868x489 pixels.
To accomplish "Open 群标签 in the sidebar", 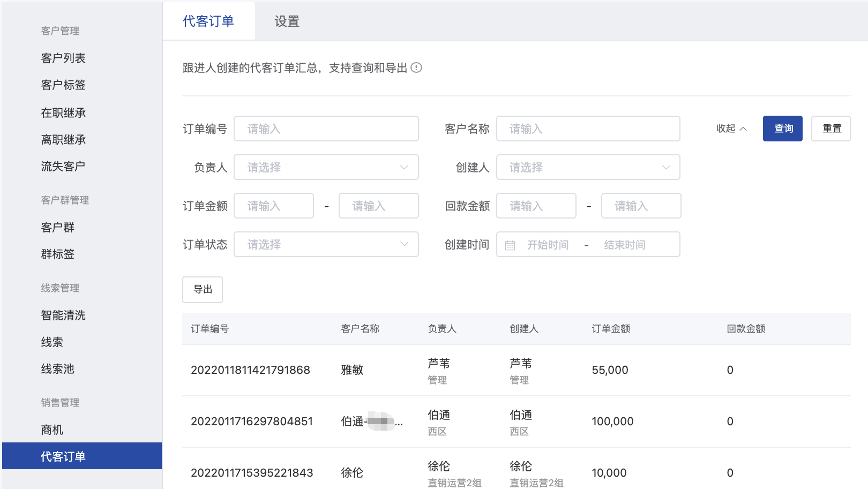I will click(58, 254).
